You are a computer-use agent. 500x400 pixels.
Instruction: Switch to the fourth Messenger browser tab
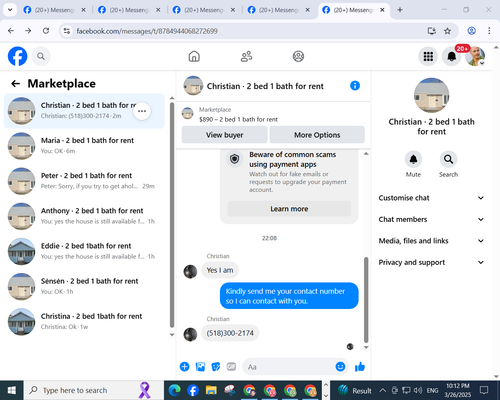coord(279,10)
